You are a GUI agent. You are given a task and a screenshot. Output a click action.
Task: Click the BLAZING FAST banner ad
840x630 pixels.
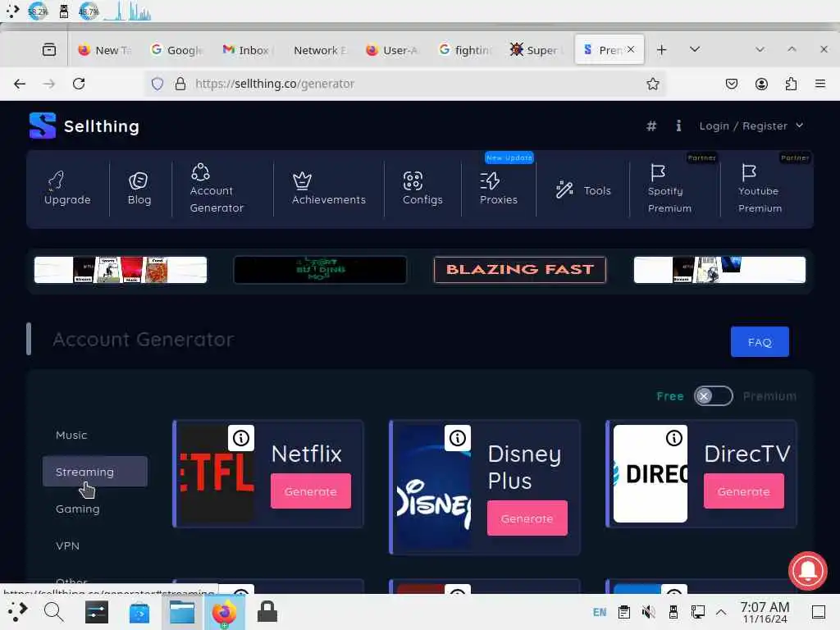(519, 269)
